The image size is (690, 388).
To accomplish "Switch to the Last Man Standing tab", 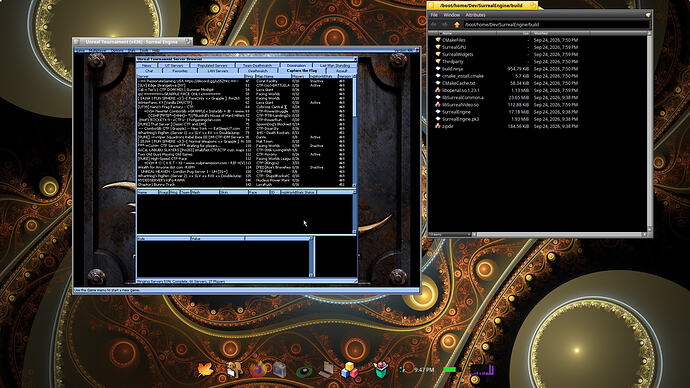I will click(334, 66).
